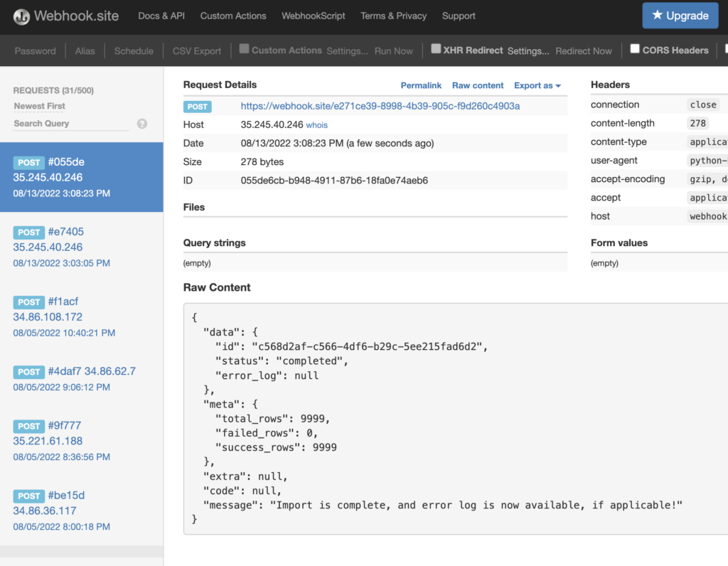Open Terms & Privacy page
The width and height of the screenshot is (728, 566).
393,16
